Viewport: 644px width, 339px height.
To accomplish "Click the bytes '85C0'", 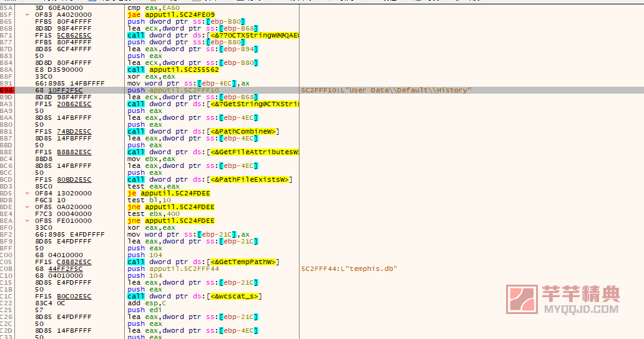I will (x=44, y=186).
